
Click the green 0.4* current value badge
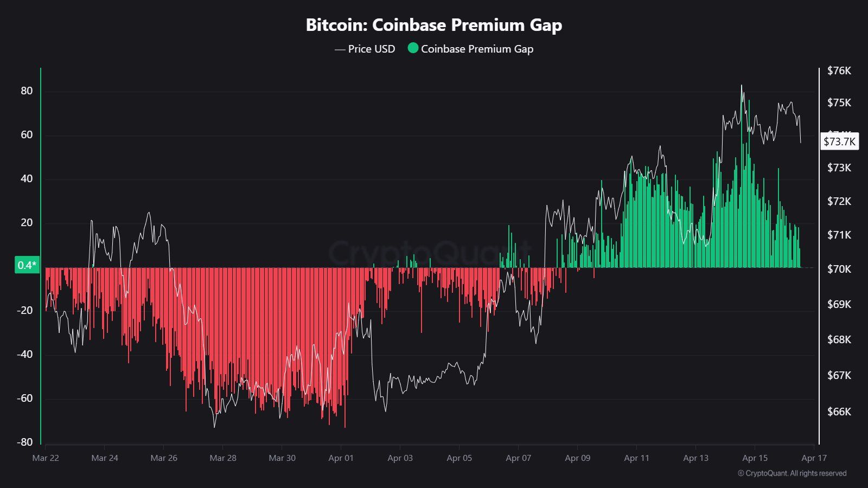pos(27,265)
